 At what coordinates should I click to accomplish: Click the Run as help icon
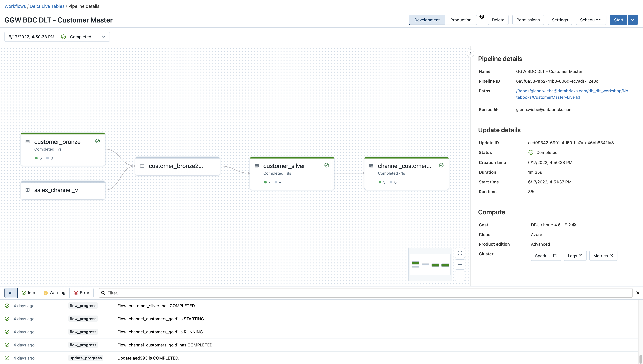click(x=496, y=109)
